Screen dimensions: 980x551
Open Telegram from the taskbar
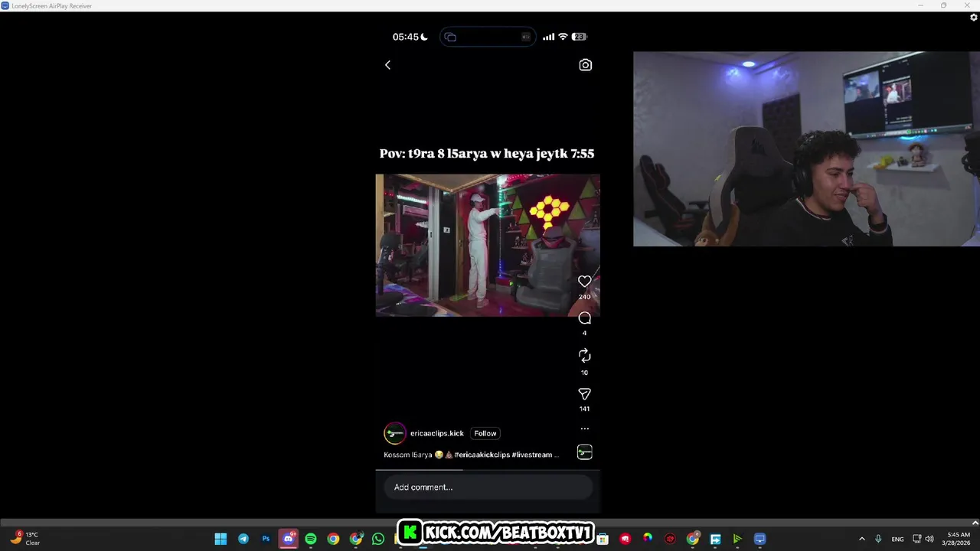243,539
